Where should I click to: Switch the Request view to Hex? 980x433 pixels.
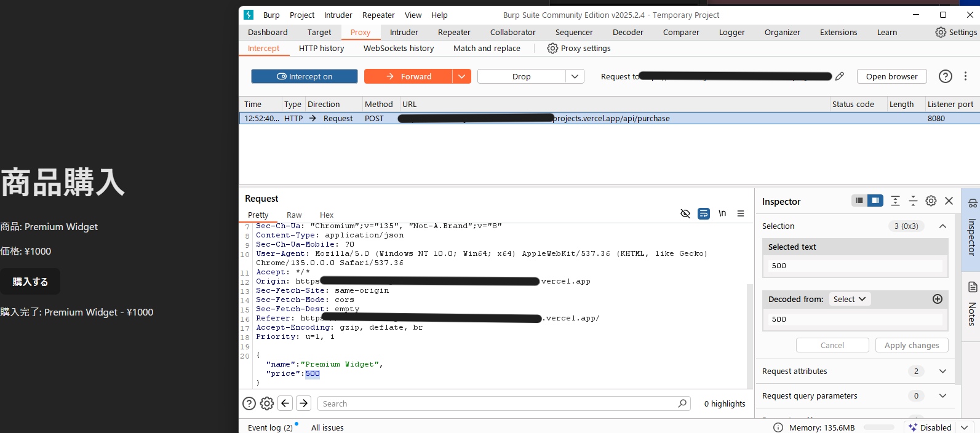327,215
